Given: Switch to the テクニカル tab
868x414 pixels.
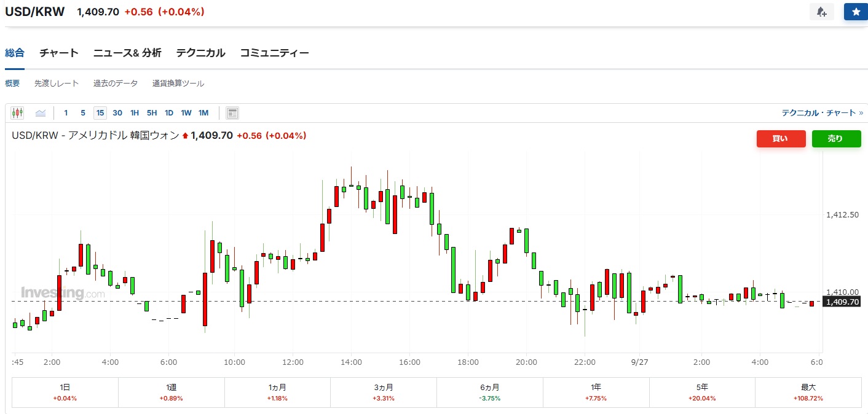Looking at the screenshot, I should 200,53.
